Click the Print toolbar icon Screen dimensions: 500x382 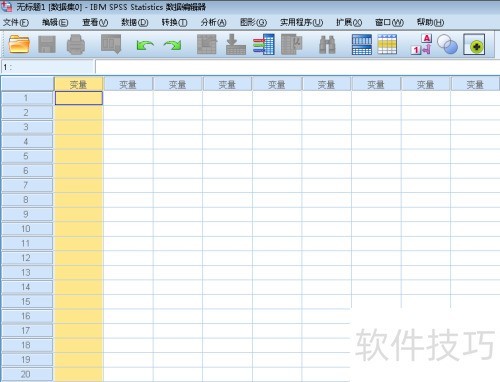[x=76, y=44]
